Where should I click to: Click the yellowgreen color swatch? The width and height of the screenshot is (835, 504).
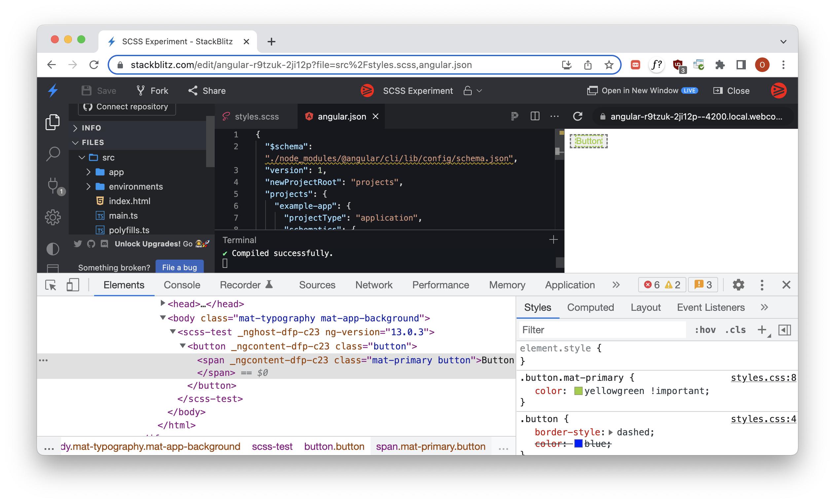[578, 391]
